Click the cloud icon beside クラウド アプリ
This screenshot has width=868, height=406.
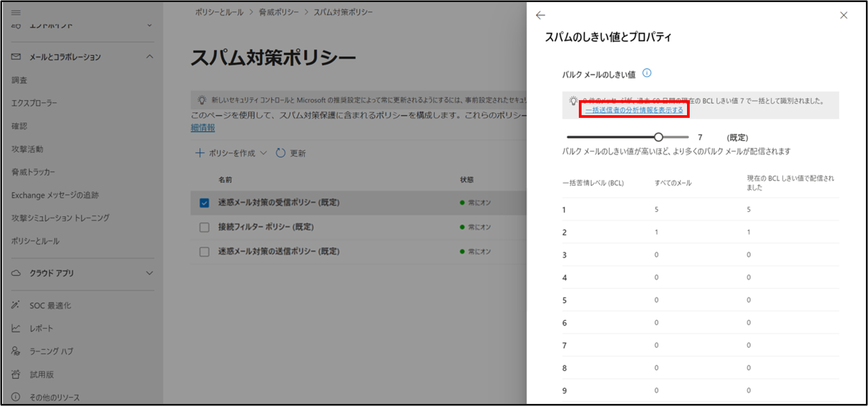tap(16, 273)
